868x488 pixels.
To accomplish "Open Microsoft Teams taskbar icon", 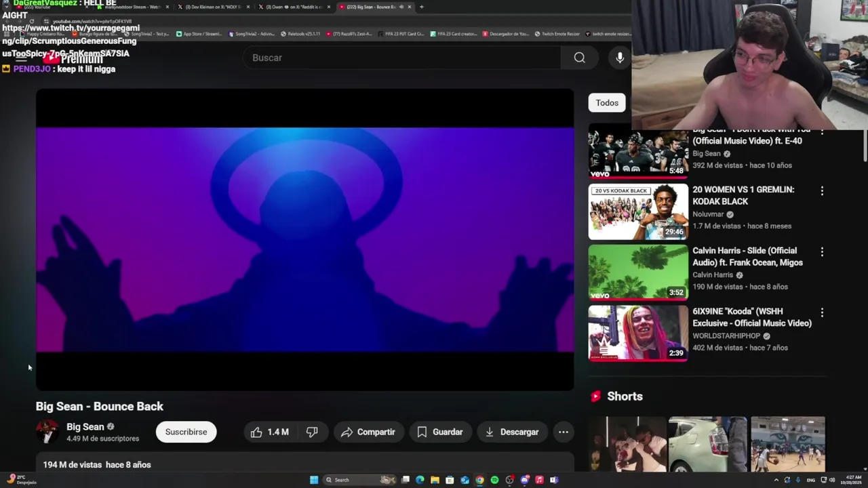I will pyautogui.click(x=554, y=480).
